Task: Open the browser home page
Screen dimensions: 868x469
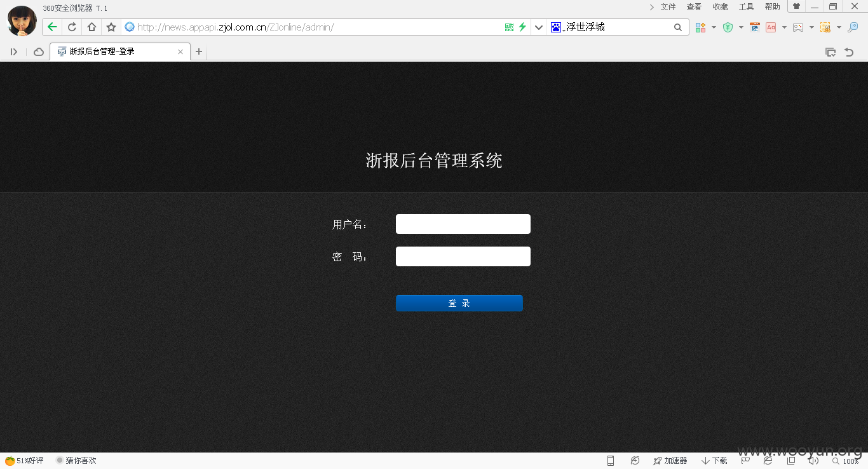Action: [x=92, y=27]
